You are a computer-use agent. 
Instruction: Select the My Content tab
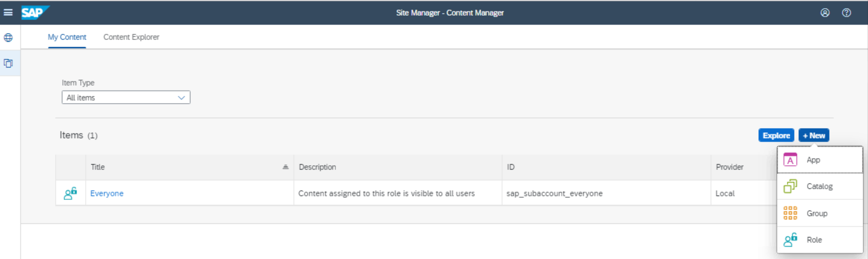point(67,37)
